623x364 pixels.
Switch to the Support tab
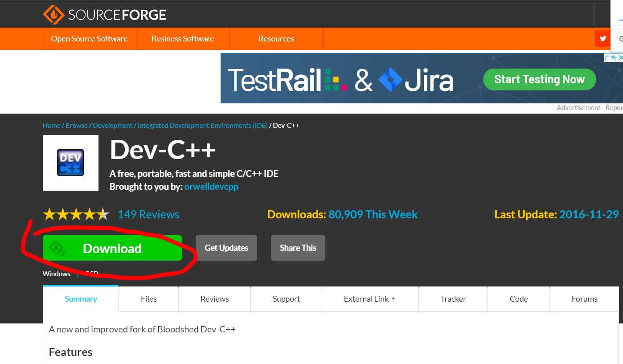[x=286, y=299]
